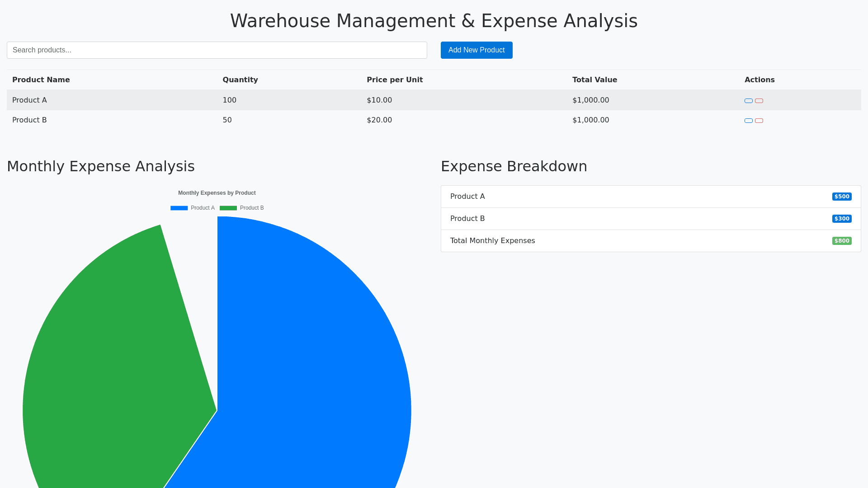
Task: Click the red action button for Product A
Action: click(x=759, y=101)
